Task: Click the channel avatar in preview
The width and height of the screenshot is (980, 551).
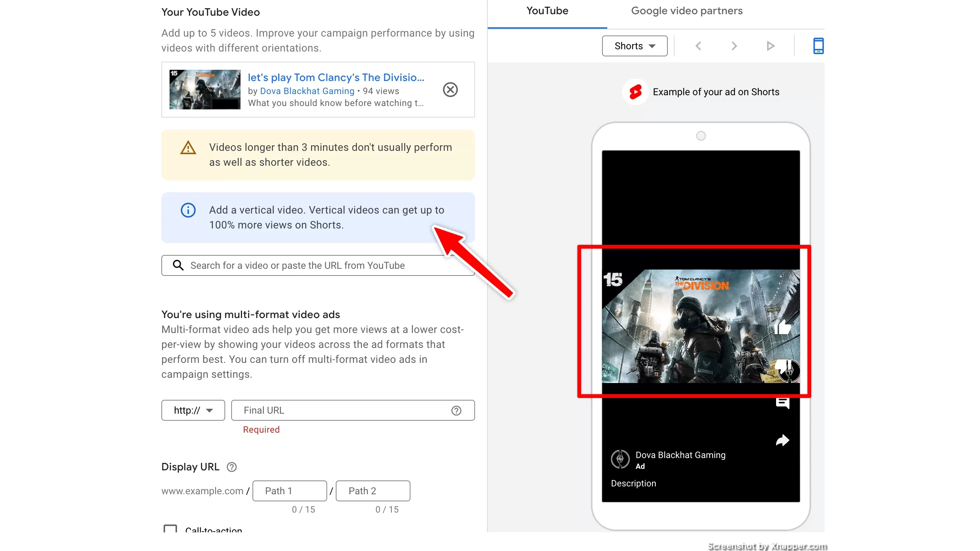Action: pos(620,459)
